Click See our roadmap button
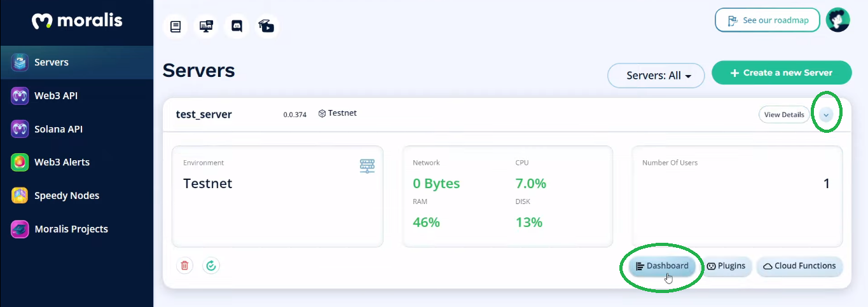Image resolution: width=868 pixels, height=307 pixels. click(x=768, y=20)
